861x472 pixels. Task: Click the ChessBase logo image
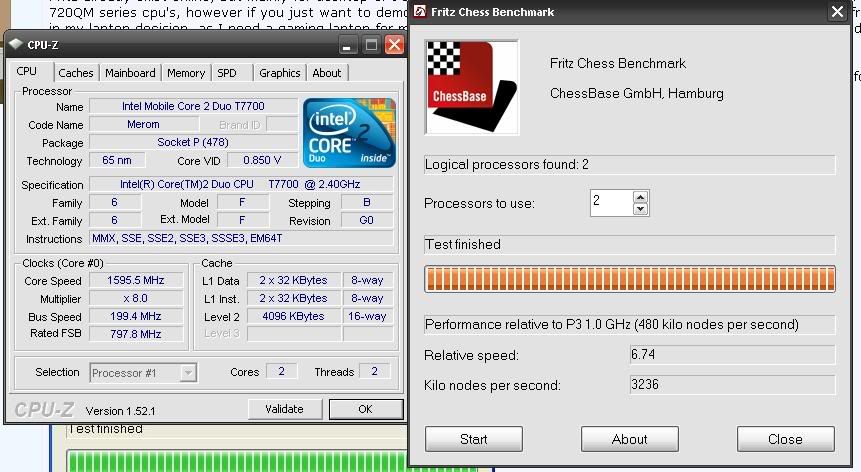point(472,87)
